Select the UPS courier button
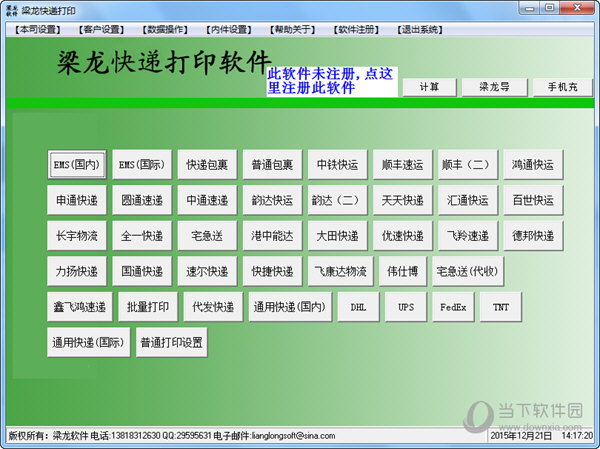 click(406, 307)
